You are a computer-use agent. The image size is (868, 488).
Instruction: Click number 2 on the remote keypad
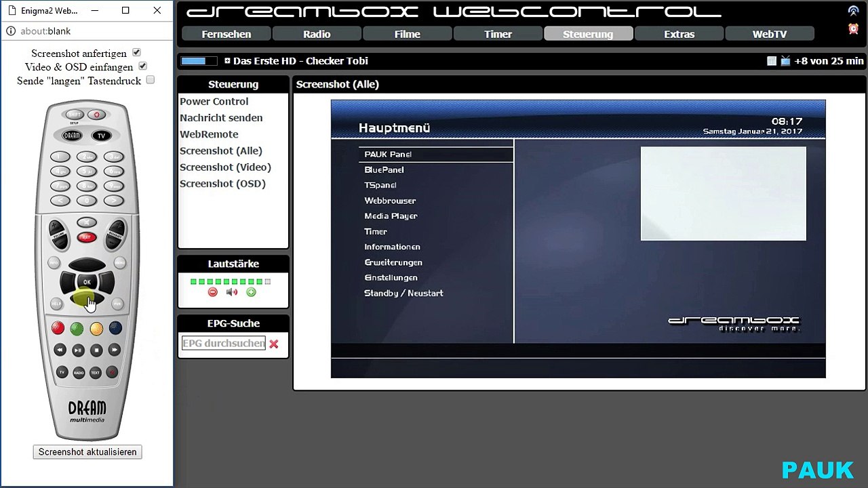point(87,157)
